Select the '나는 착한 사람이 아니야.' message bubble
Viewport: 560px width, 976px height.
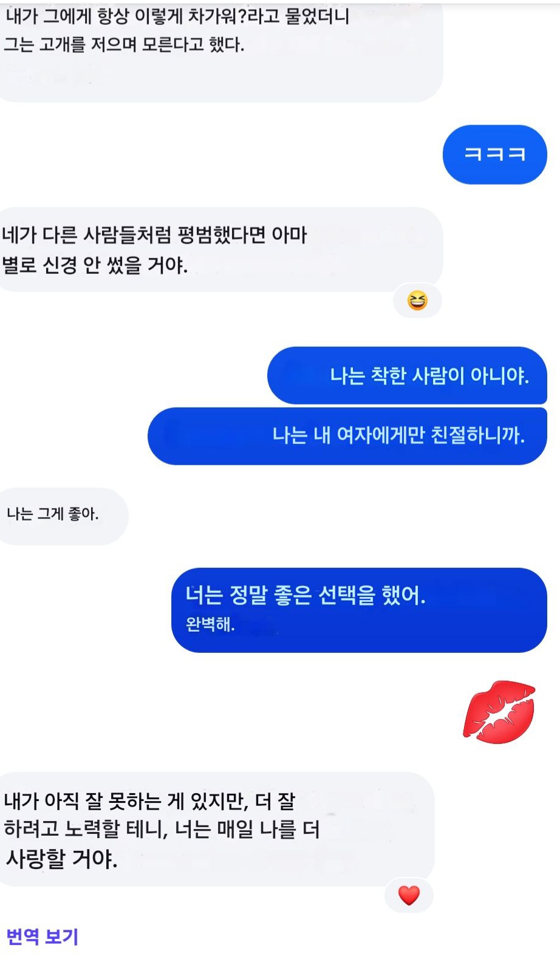click(407, 375)
